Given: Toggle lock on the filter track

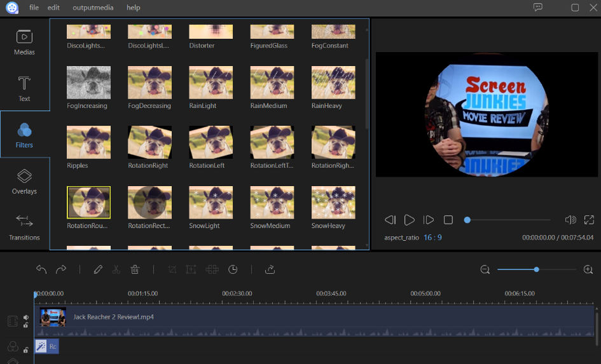Looking at the screenshot, I should point(25,350).
